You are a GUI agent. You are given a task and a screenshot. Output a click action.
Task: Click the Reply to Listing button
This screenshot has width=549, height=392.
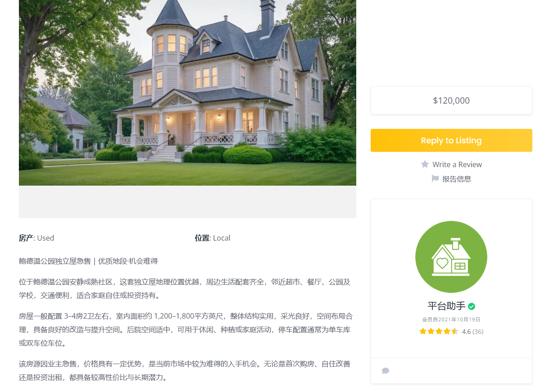451,140
